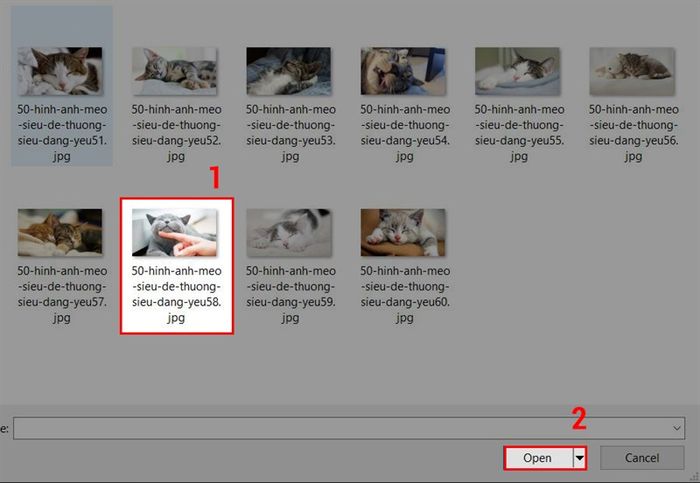Select the yeu60.jpg cat thumbnail
The width and height of the screenshot is (700, 483).
[403, 232]
